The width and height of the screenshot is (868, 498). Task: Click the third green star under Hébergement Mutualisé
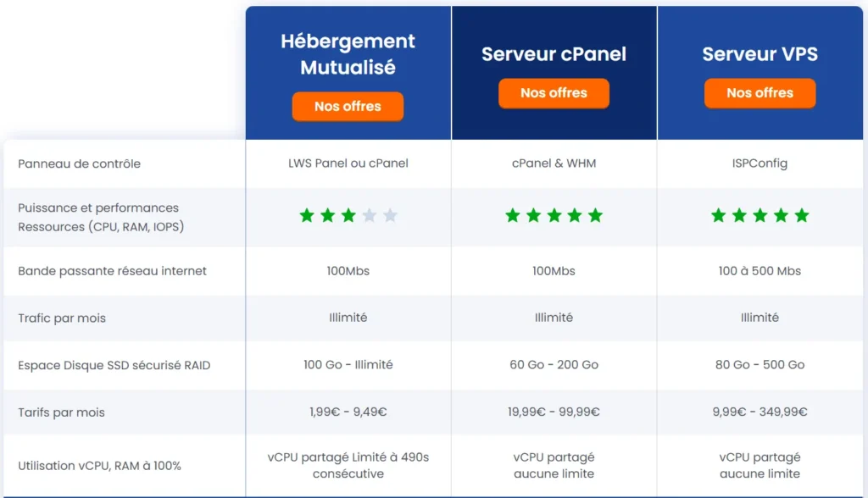(x=348, y=216)
